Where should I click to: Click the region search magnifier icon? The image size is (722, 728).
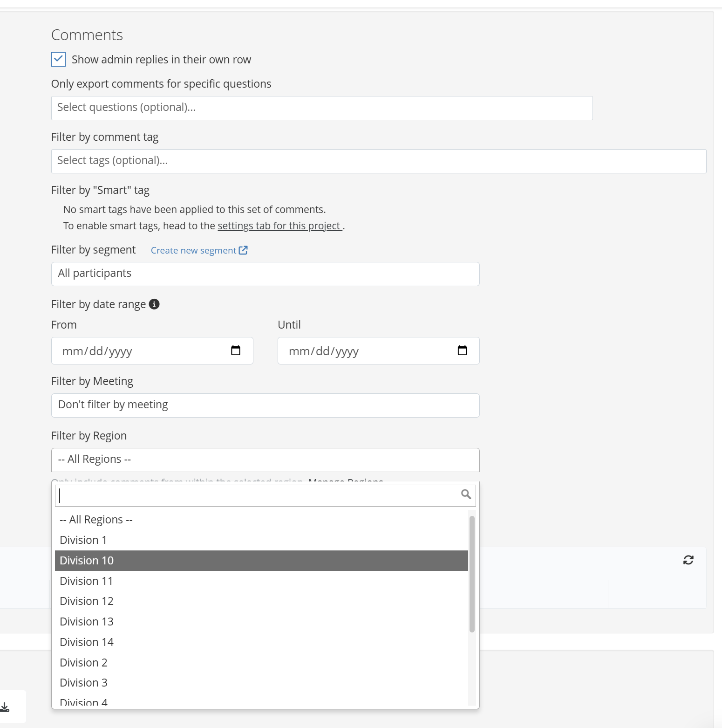click(466, 494)
